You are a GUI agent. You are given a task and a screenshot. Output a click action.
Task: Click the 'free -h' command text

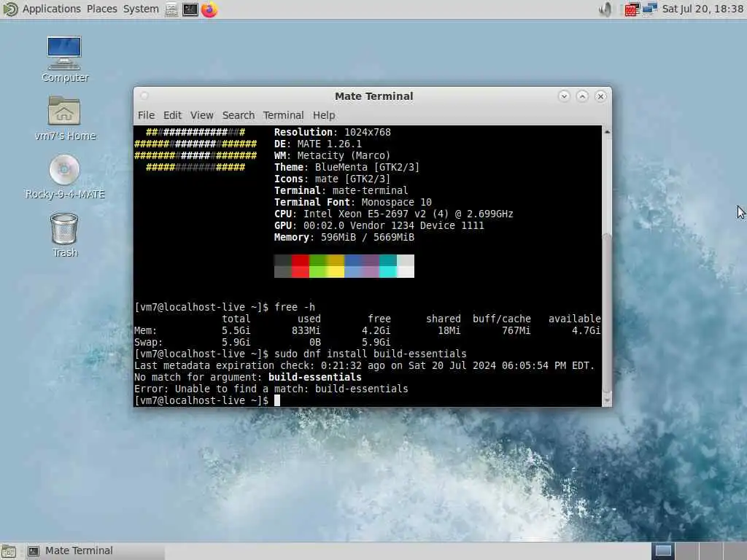point(295,307)
